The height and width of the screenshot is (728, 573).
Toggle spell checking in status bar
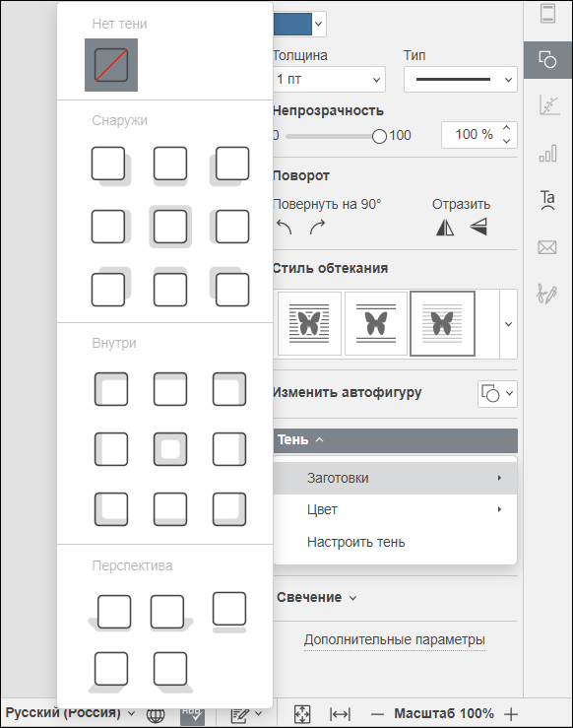coord(192,715)
